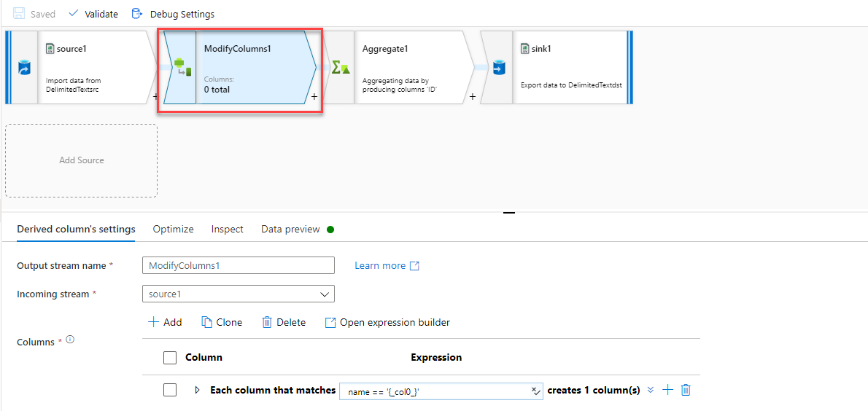Click the sink1 database icon

coord(498,68)
